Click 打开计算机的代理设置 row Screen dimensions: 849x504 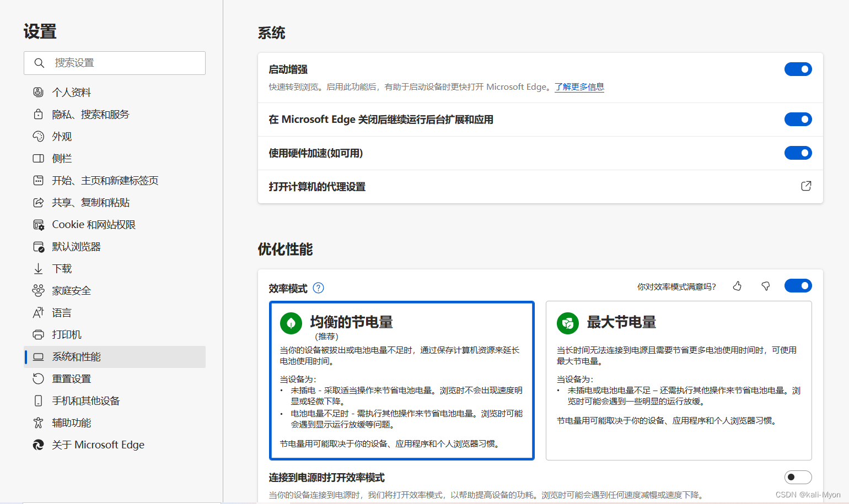(x=540, y=186)
